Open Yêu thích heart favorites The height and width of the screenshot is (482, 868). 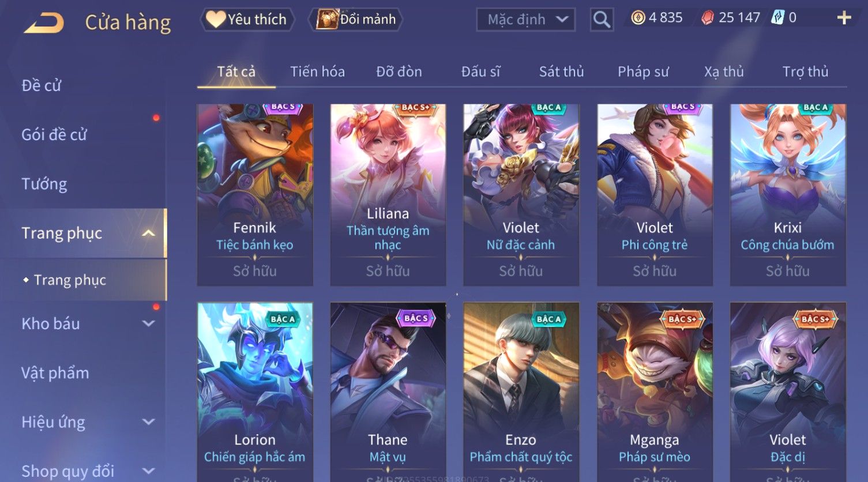click(247, 20)
